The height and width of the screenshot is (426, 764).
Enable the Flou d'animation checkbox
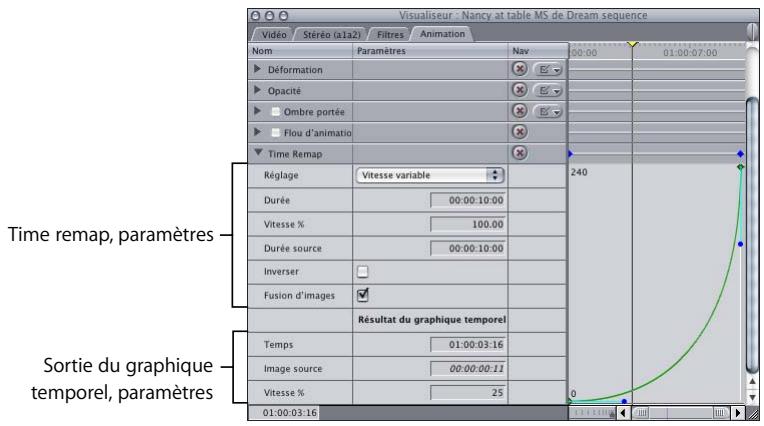pos(276,133)
